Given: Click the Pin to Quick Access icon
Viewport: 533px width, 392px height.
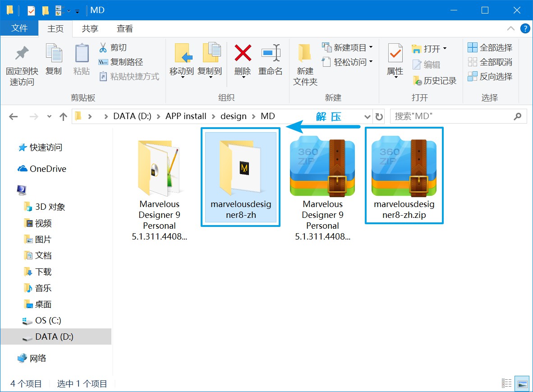Looking at the screenshot, I should click(x=22, y=54).
